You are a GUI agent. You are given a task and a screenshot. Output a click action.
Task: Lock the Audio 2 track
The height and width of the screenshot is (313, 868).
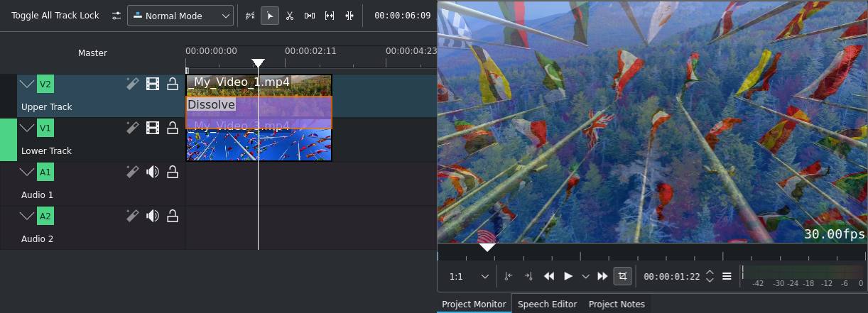(x=172, y=216)
